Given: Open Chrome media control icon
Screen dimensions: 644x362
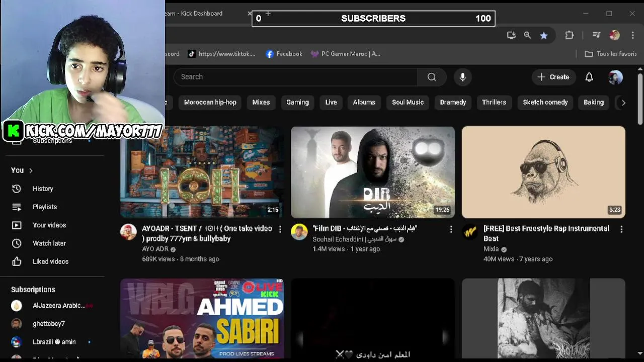Looking at the screenshot, I should pos(596,35).
